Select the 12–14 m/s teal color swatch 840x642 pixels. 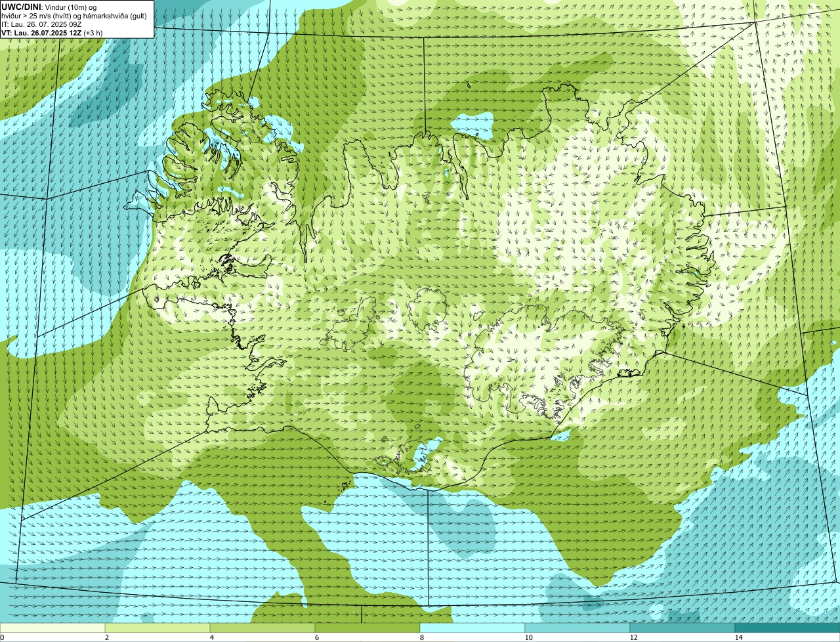[682, 628]
